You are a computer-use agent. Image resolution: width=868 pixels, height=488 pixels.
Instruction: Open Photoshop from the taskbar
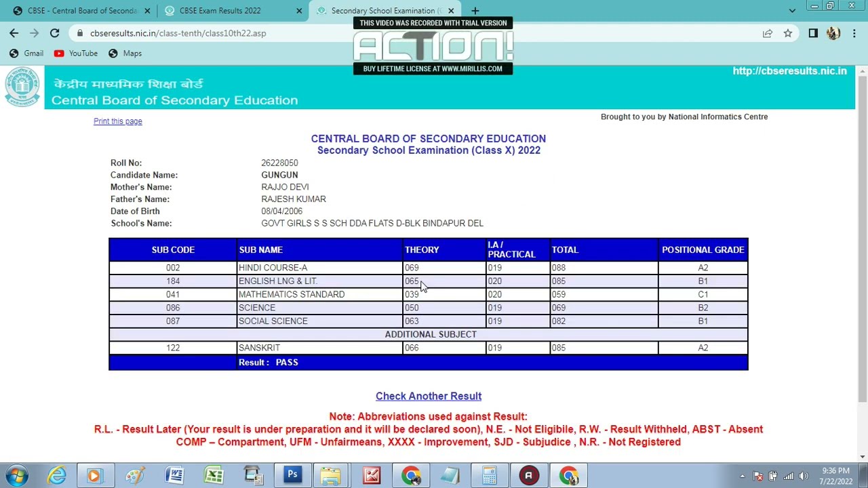[292, 475]
